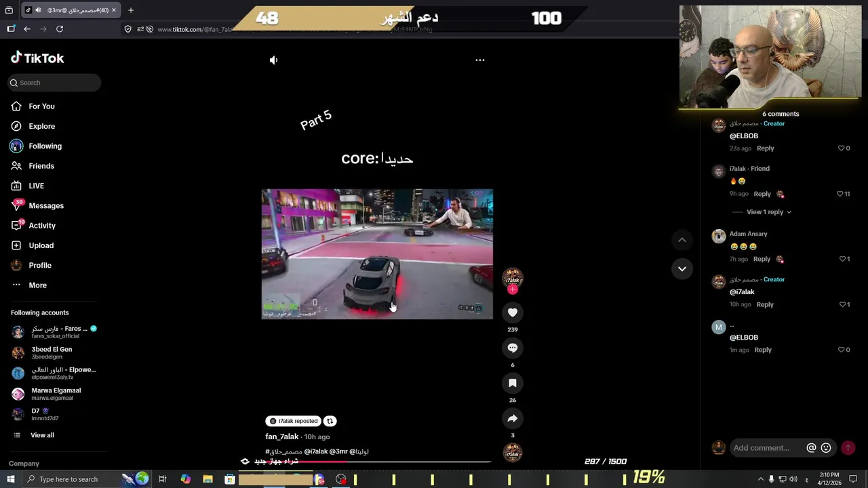Screen dimensions: 868x488
Task: Expand View 1 reply under i7alak's comment
Action: [x=769, y=212]
